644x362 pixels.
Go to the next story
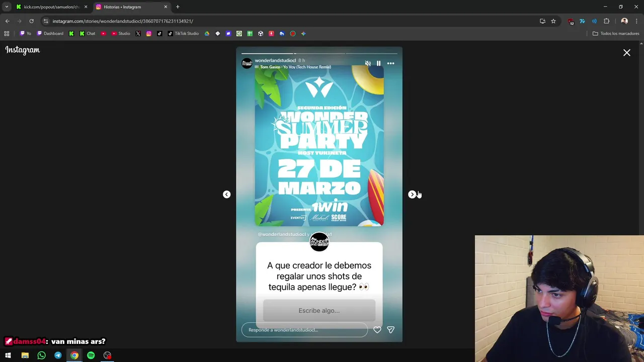(412, 195)
